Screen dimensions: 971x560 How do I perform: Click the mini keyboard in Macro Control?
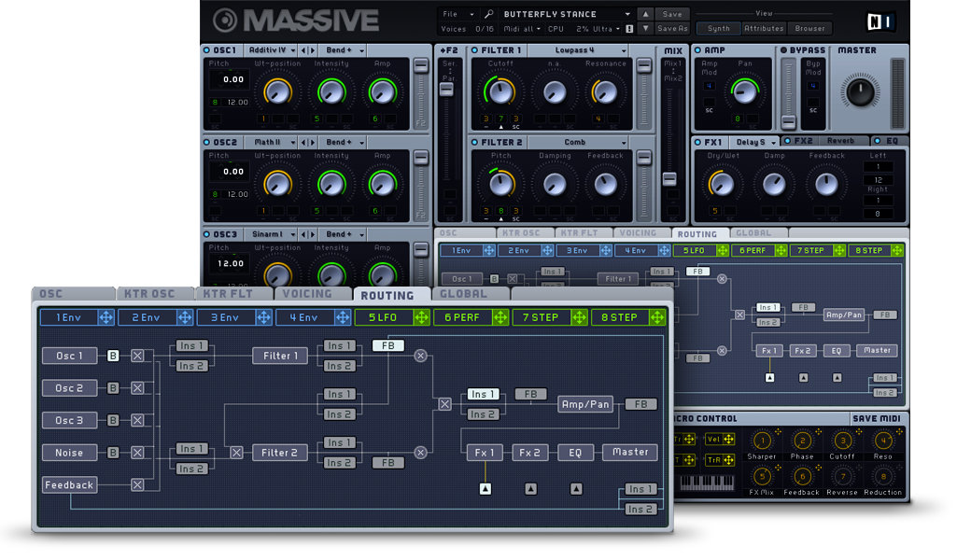[x=707, y=483]
